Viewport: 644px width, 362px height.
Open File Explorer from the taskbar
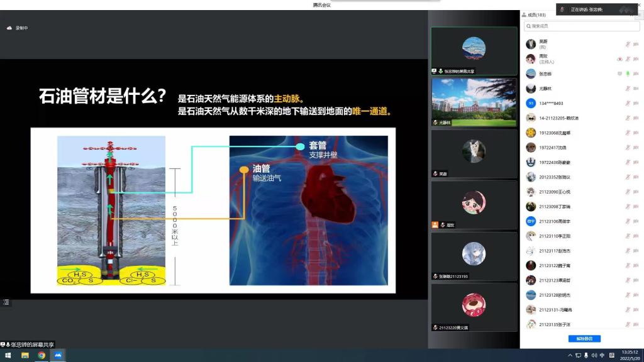(x=25, y=355)
